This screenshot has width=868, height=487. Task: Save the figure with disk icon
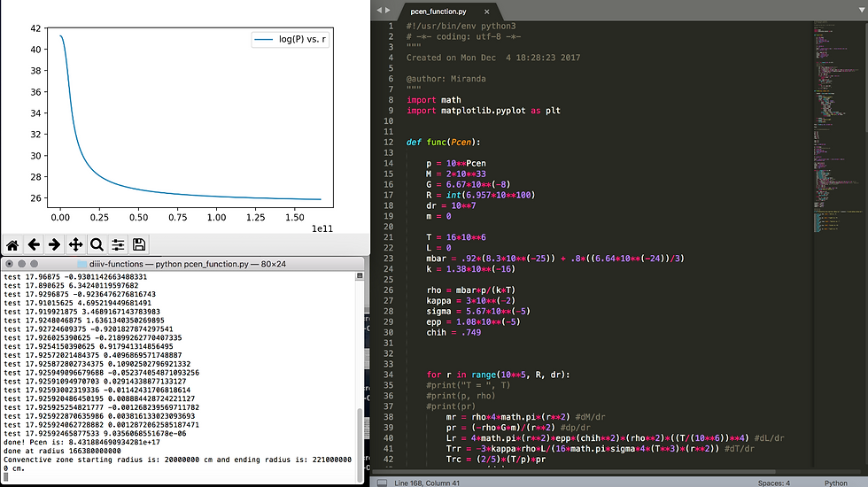(x=139, y=244)
